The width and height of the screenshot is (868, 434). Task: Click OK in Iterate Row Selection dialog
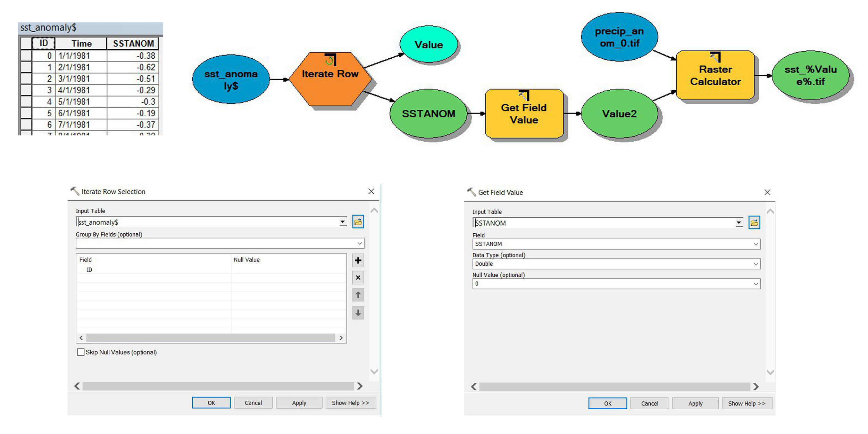[x=211, y=403]
